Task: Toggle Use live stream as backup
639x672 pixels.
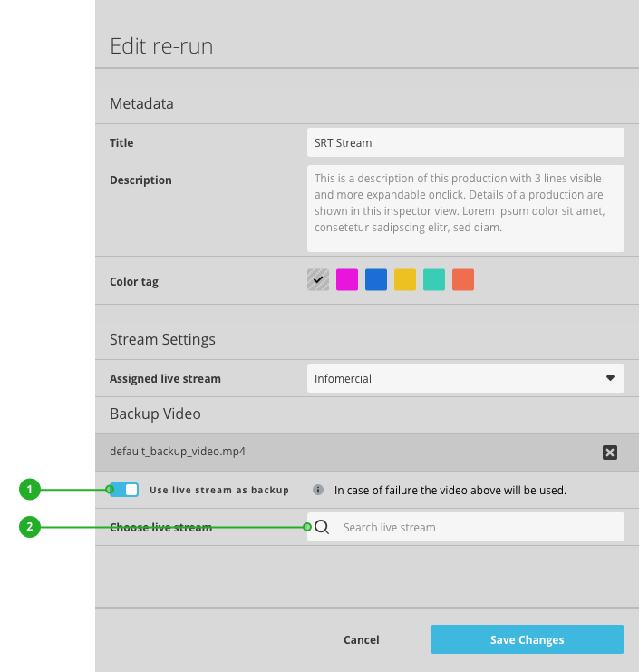Action: pyautogui.click(x=124, y=490)
